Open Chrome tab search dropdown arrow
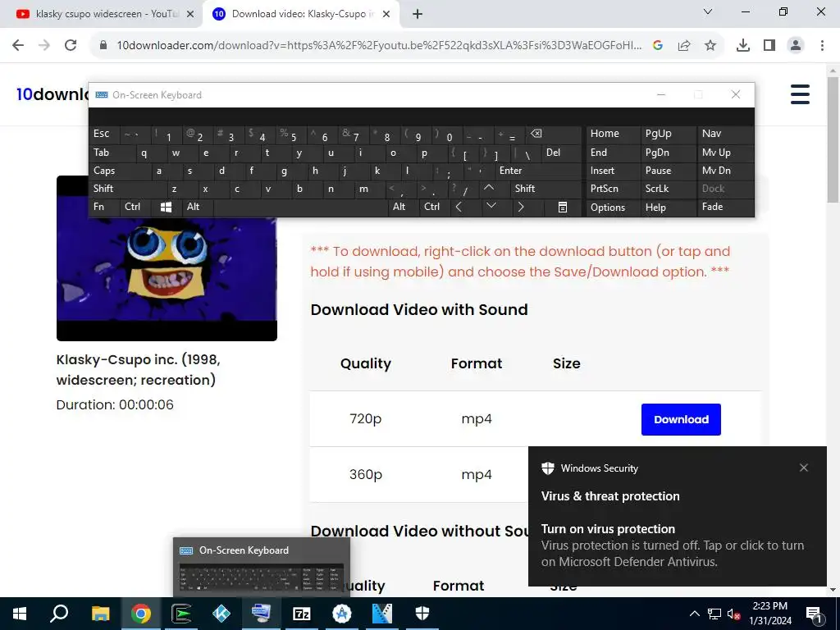This screenshot has height=630, width=840. [x=708, y=11]
